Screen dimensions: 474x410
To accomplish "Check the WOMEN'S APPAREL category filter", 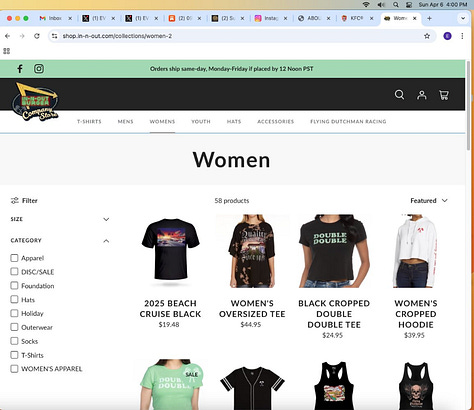I will point(14,369).
